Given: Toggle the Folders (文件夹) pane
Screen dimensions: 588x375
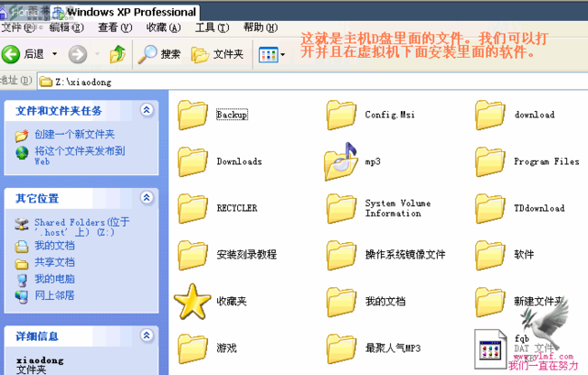Looking at the screenshot, I should tap(217, 54).
